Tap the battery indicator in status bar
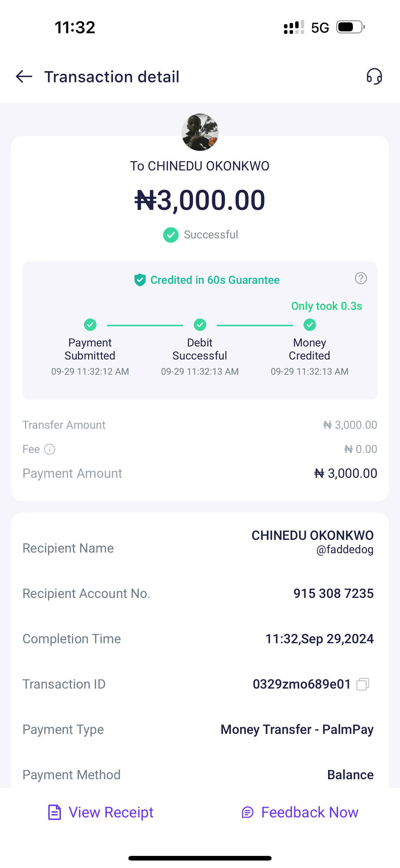 [350, 27]
